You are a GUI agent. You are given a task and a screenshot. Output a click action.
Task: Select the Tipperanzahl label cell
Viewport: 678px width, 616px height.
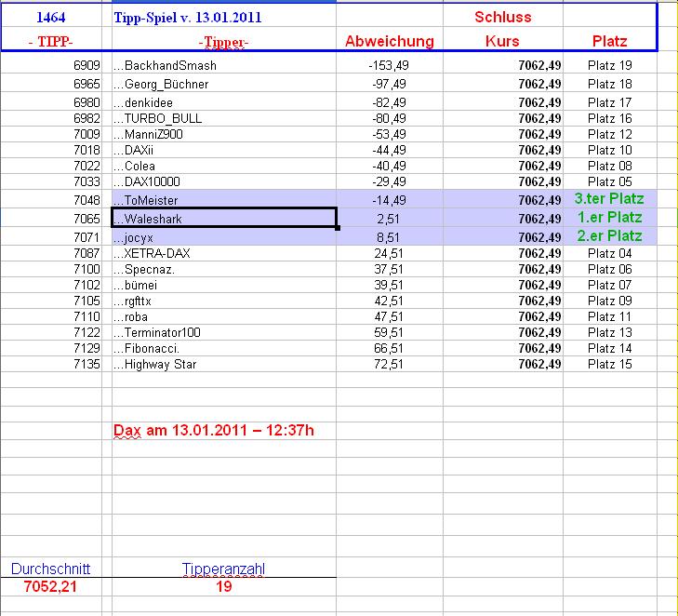click(x=223, y=569)
